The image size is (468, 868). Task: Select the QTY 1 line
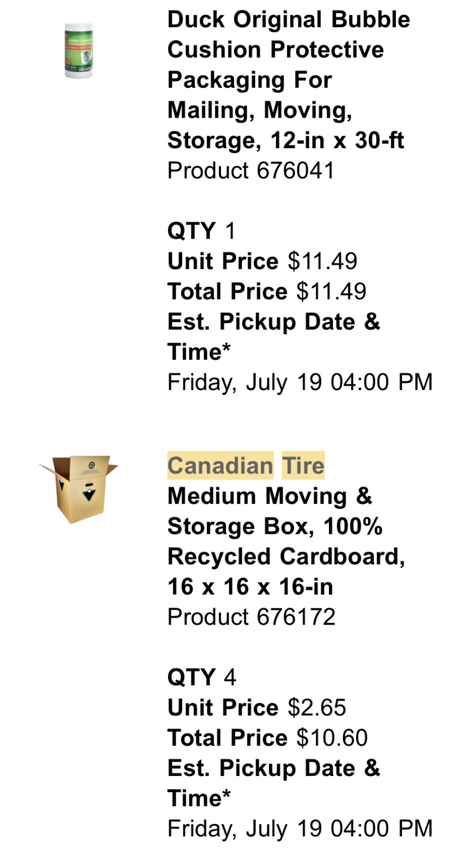point(201,231)
